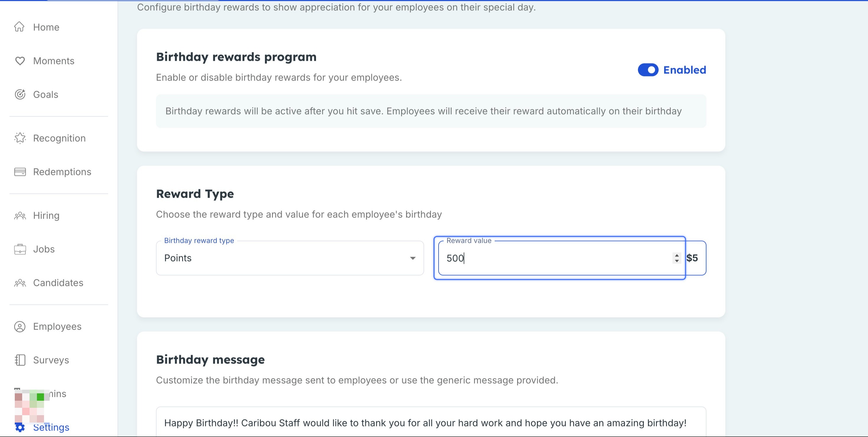Click the birthday message text box
The width and height of the screenshot is (868, 437).
[x=431, y=423]
